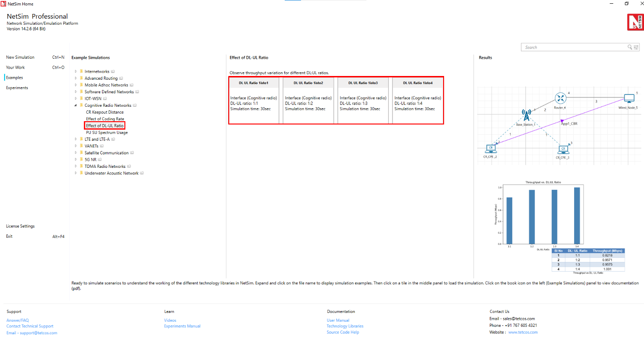
Task: Open the User Manual link
Action: 338,320
